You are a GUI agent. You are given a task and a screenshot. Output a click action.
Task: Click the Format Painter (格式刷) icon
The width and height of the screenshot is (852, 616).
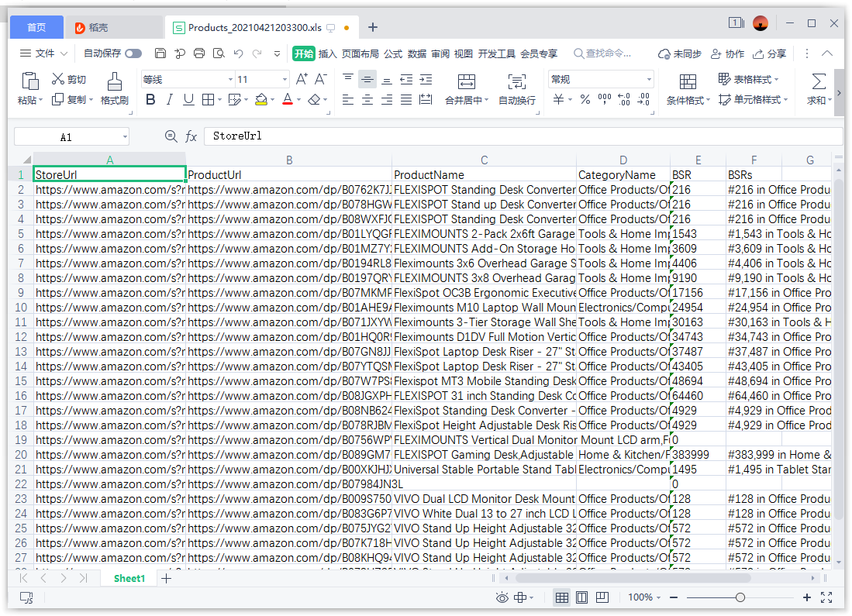[x=114, y=88]
